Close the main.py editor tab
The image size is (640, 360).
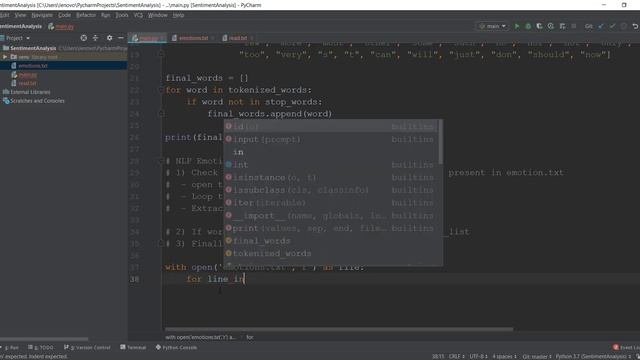pyautogui.click(x=162, y=38)
